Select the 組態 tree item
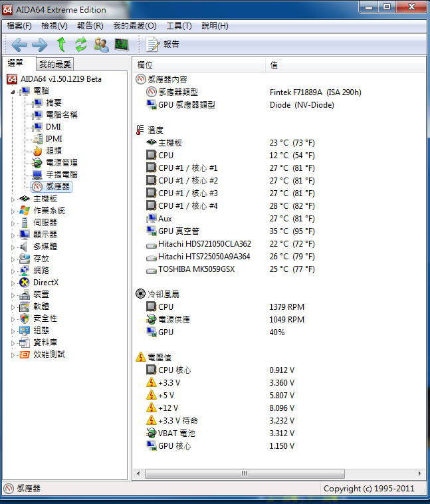This screenshot has width=430, height=504. click(41, 330)
